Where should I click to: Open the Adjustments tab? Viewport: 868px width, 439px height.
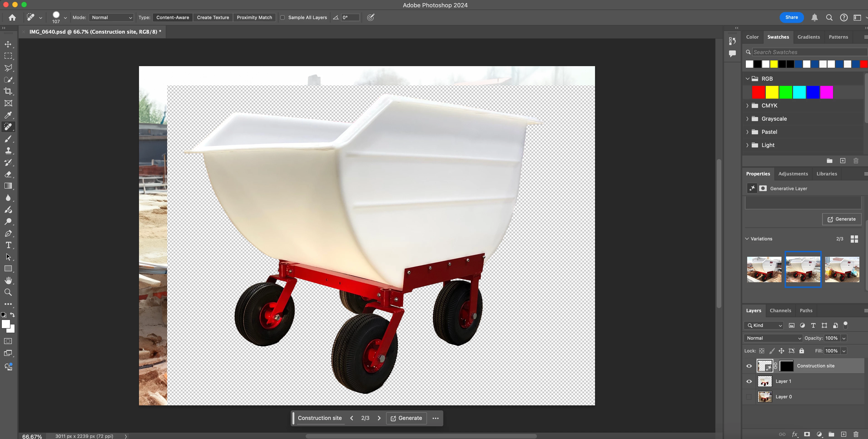click(793, 174)
